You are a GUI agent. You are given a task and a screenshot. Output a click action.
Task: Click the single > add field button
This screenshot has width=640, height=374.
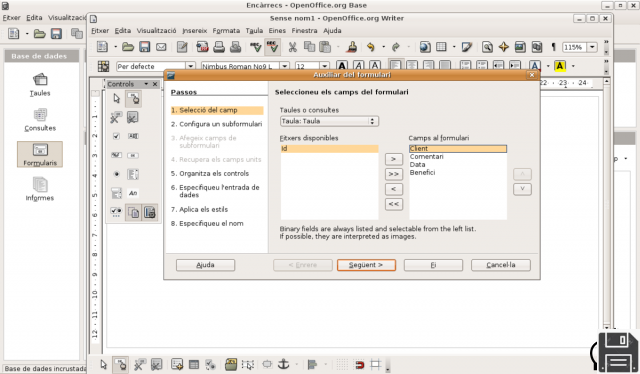393,159
